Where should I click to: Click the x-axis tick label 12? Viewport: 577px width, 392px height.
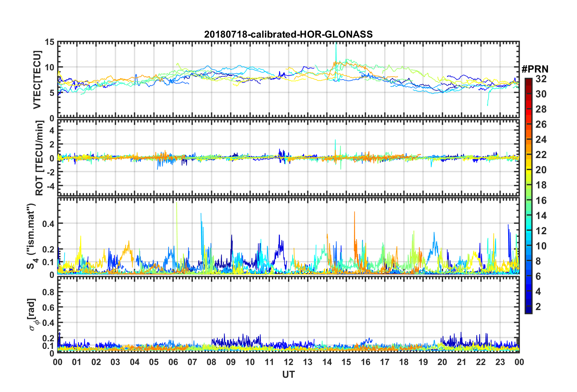288,362
